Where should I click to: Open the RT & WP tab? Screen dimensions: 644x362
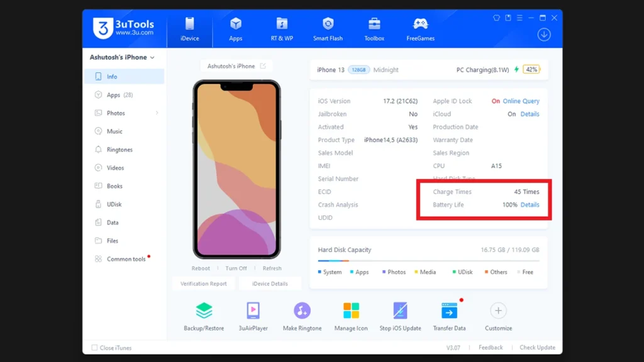282,29
